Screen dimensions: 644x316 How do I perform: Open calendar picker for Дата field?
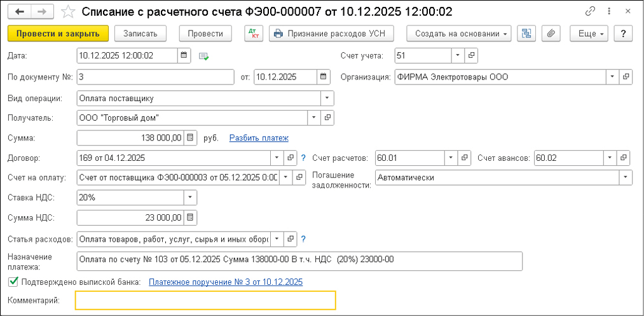(184, 56)
